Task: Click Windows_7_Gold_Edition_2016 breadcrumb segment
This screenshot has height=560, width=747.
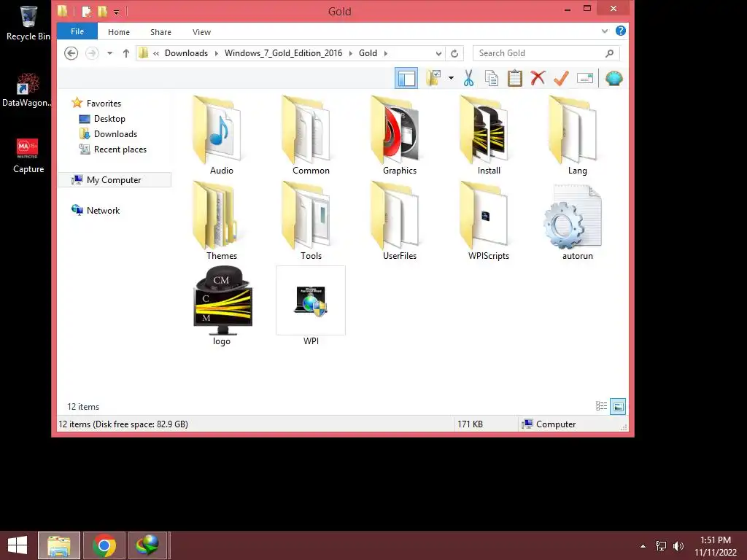Action: [284, 52]
